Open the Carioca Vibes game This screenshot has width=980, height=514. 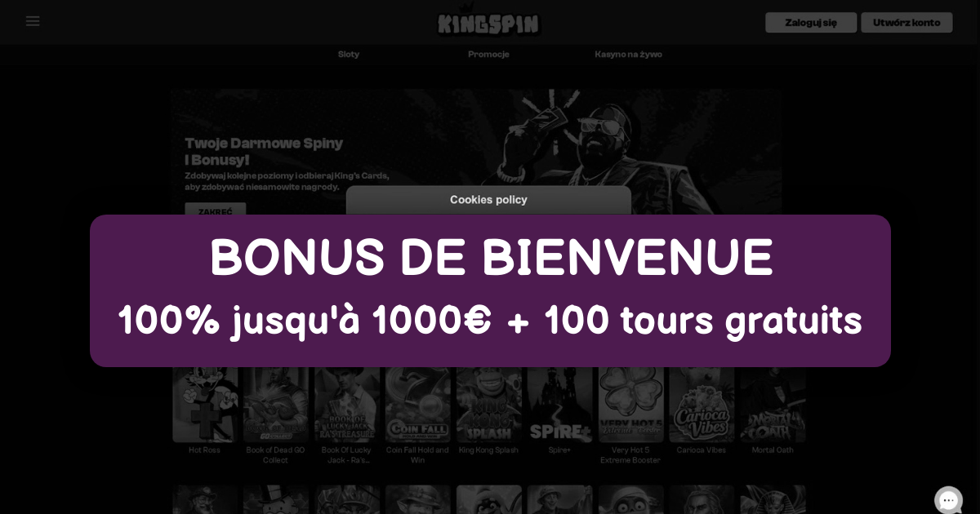(702, 405)
